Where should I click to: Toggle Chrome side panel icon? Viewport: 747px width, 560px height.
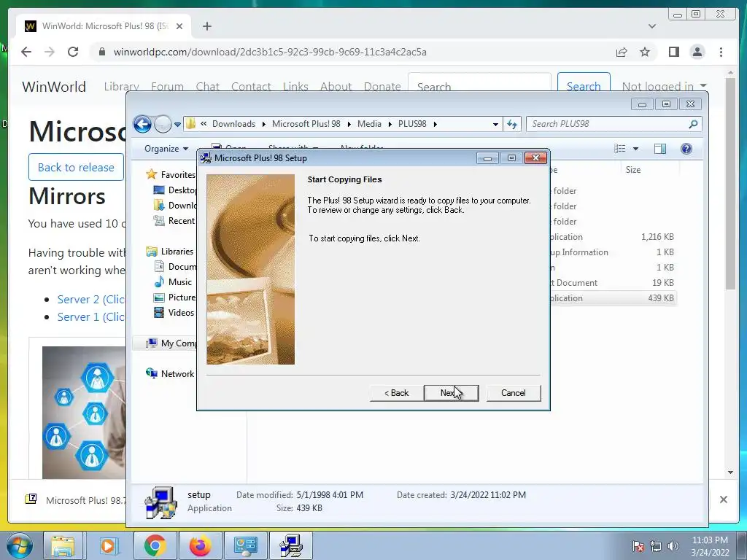coord(673,52)
